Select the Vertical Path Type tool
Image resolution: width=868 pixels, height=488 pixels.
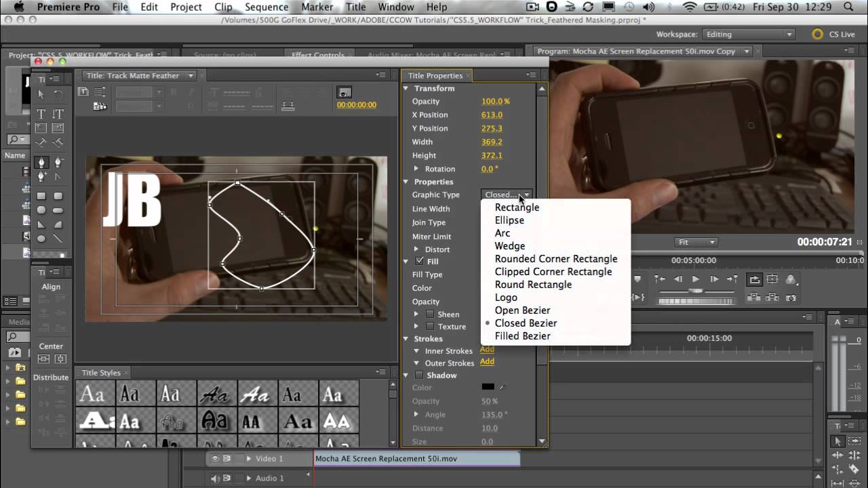(58, 142)
